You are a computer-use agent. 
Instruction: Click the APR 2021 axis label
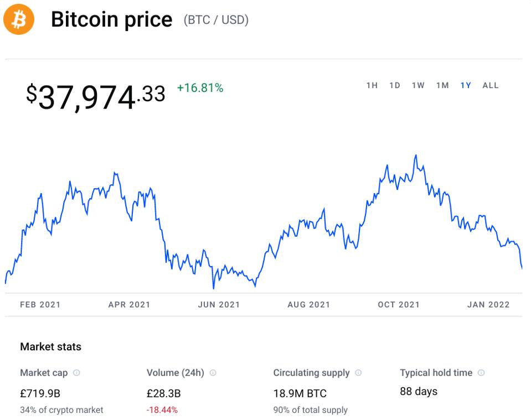tap(129, 304)
